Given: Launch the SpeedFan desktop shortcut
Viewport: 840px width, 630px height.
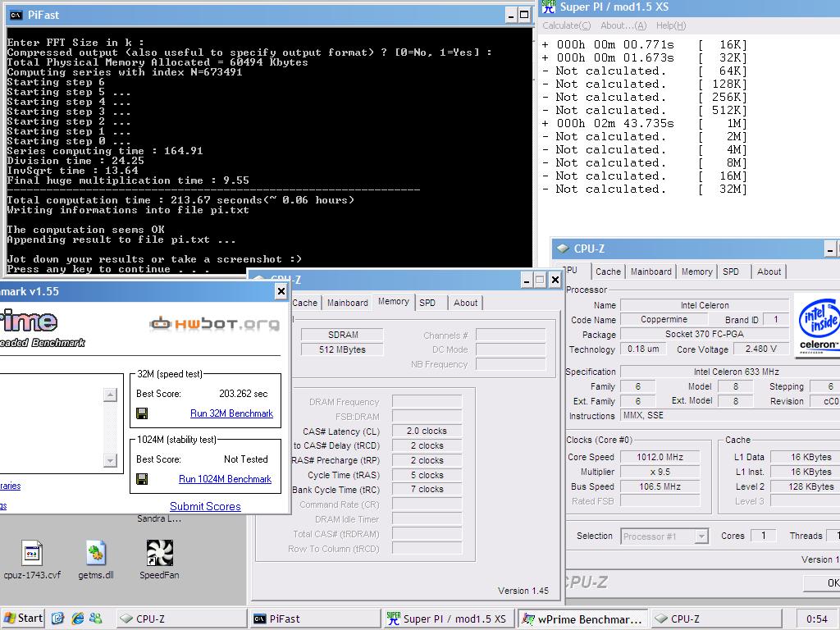Looking at the screenshot, I should [x=159, y=559].
